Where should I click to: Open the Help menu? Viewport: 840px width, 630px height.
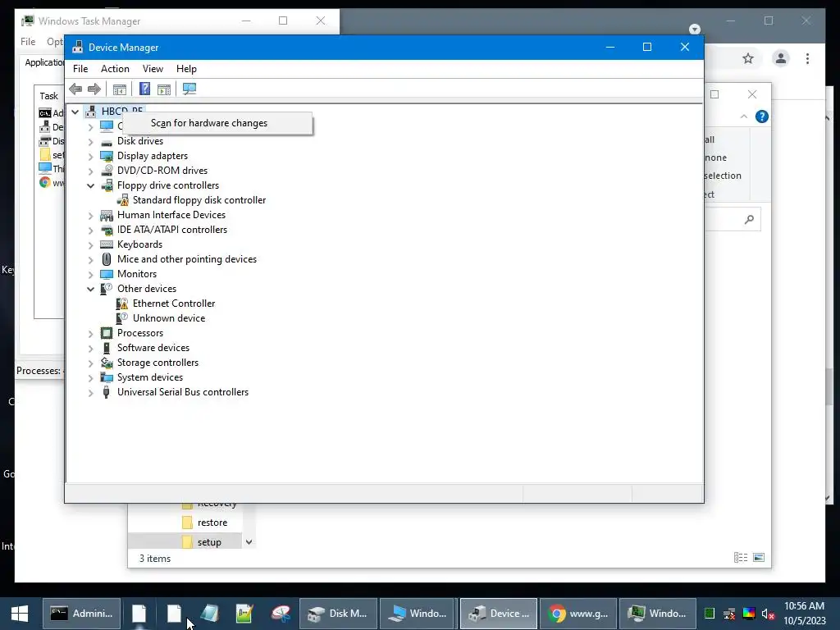click(x=186, y=69)
